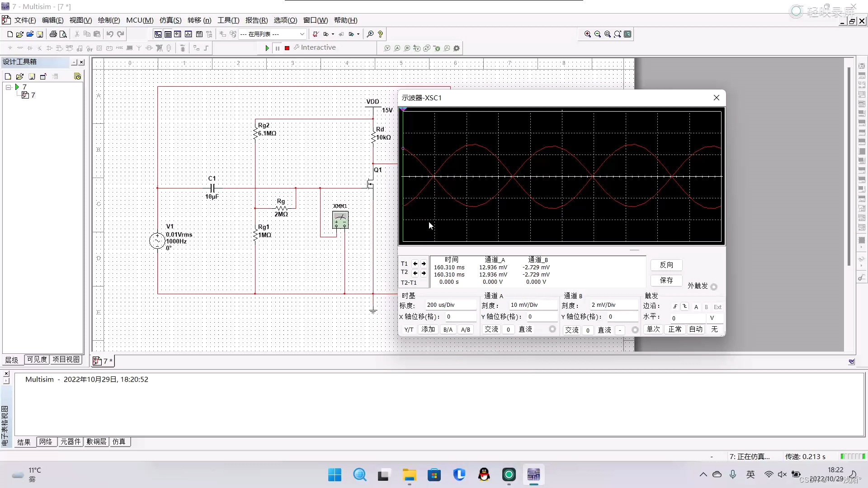Select the zoom-in magnifier toolbar icon
Image resolution: width=868 pixels, height=488 pixels.
point(588,34)
